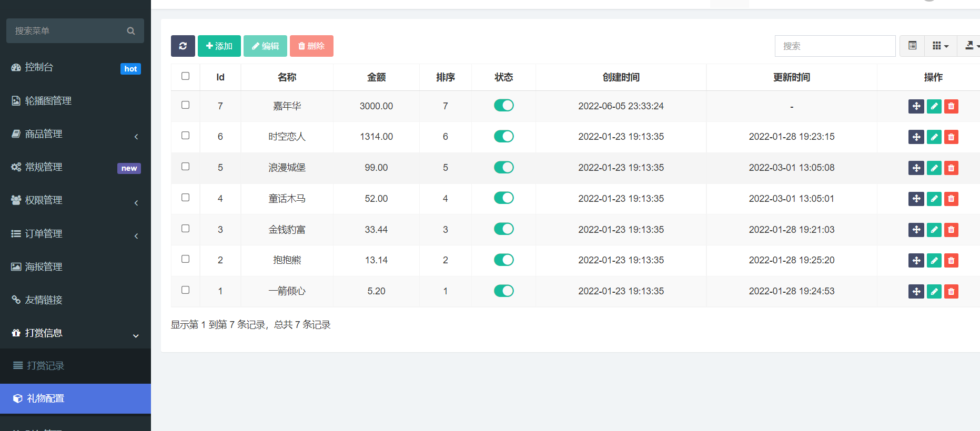This screenshot has width=980, height=431.
Task: Toggle the table card view icon
Action: 912,46
